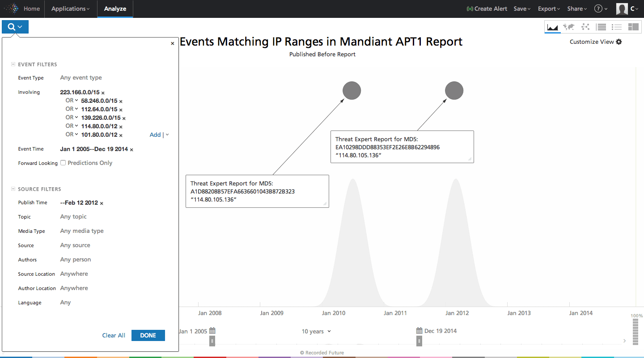This screenshot has height=358, width=644.
Task: Open the user profile avatar menu
Action: click(627, 8)
